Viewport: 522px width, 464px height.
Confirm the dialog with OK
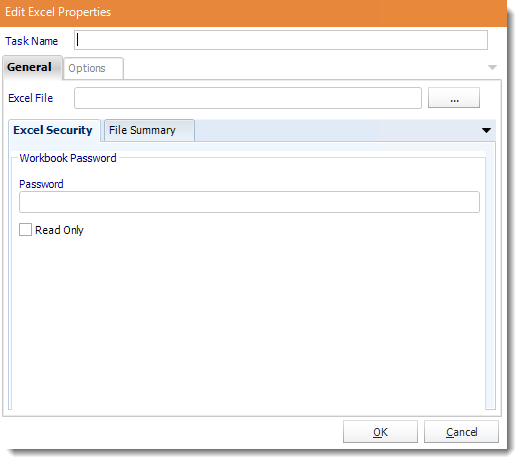[380, 432]
